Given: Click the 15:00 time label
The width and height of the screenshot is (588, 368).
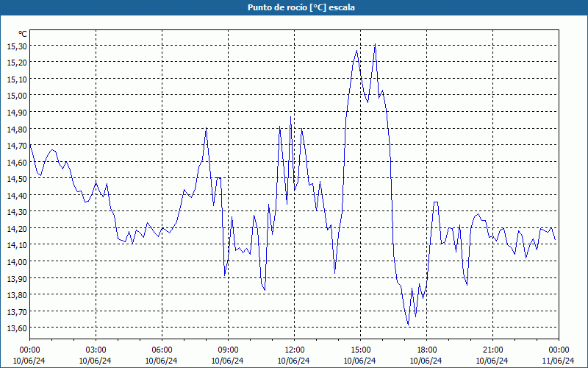Looking at the screenshot, I should [x=360, y=350].
